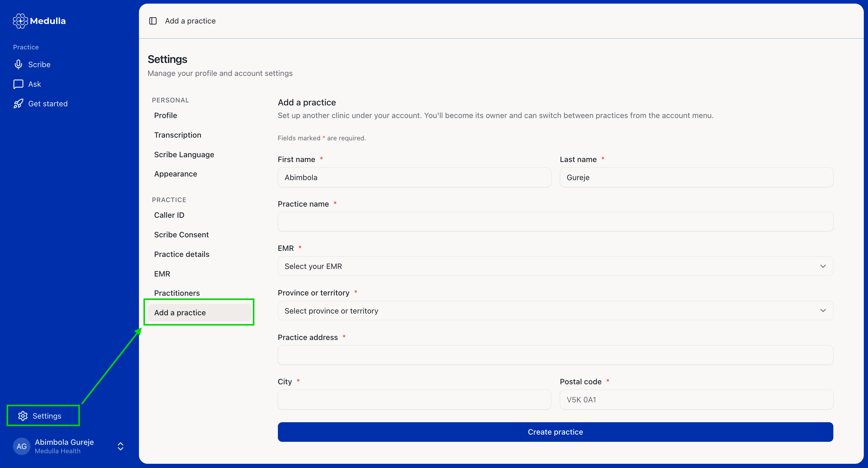Image resolution: width=868 pixels, height=468 pixels.
Task: Open the province or territory dropdown
Action: pos(555,310)
